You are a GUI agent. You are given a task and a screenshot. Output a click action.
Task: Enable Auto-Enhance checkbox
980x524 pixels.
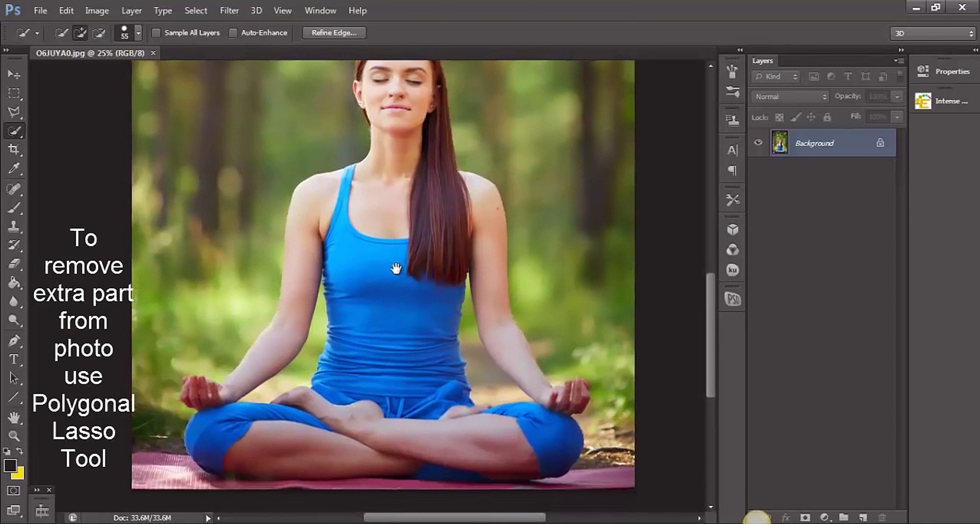tap(233, 33)
